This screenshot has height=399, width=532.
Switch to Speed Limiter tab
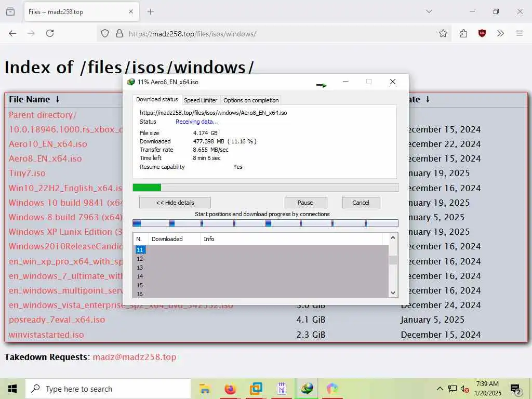200,100
